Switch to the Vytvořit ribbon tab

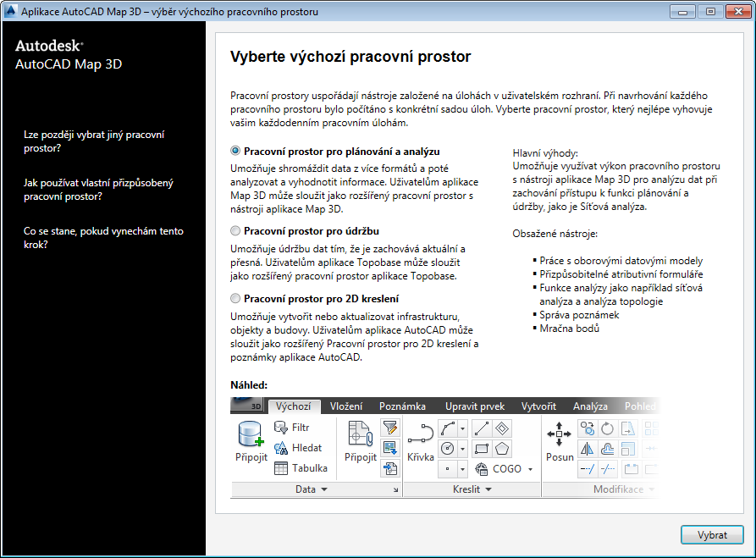538,406
